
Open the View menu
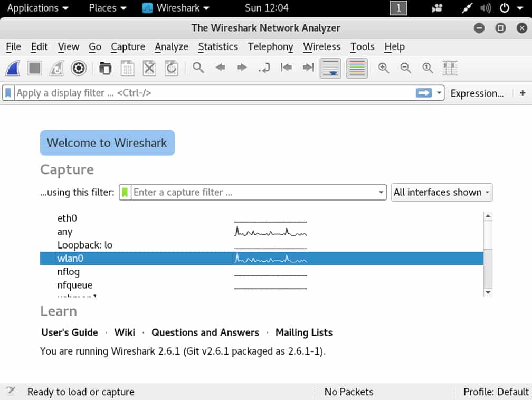69,47
